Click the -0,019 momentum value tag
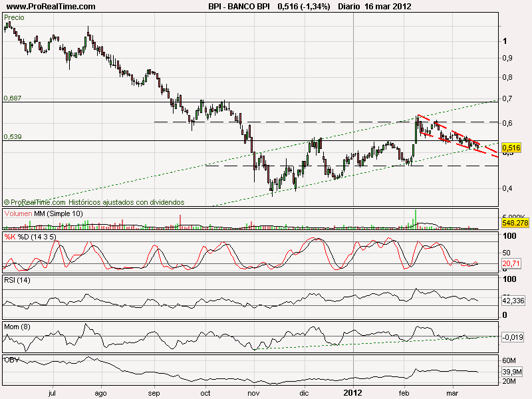The width and height of the screenshot is (532, 399). [x=512, y=337]
